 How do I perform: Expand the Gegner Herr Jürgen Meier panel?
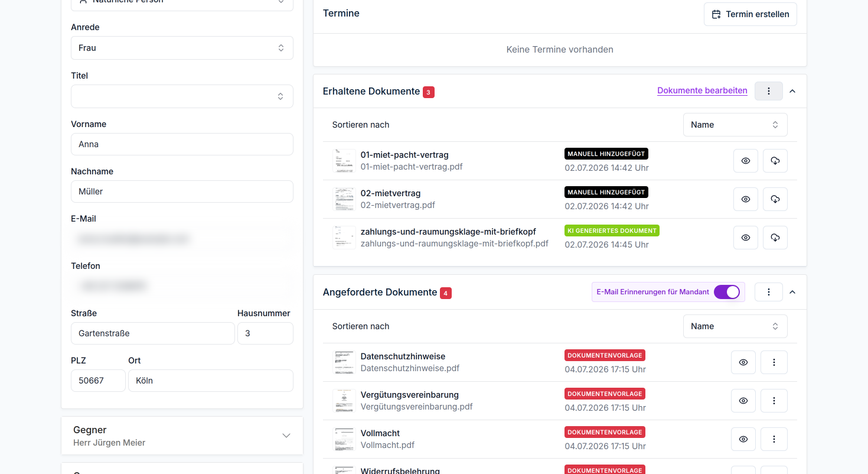click(x=182, y=436)
